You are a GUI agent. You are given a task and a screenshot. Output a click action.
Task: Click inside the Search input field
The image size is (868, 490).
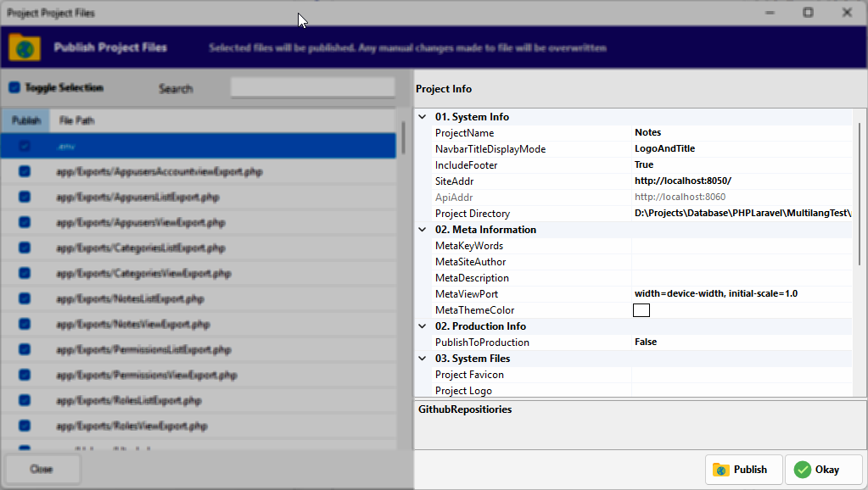pyautogui.click(x=313, y=87)
